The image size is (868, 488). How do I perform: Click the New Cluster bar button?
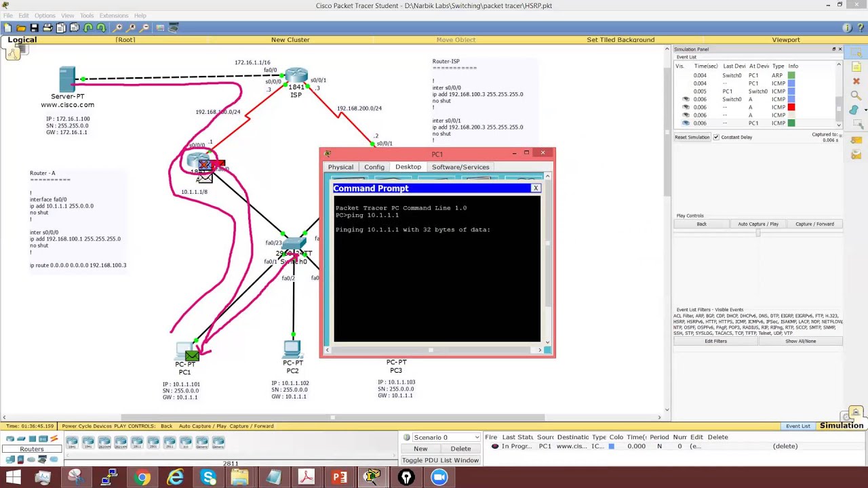click(290, 39)
